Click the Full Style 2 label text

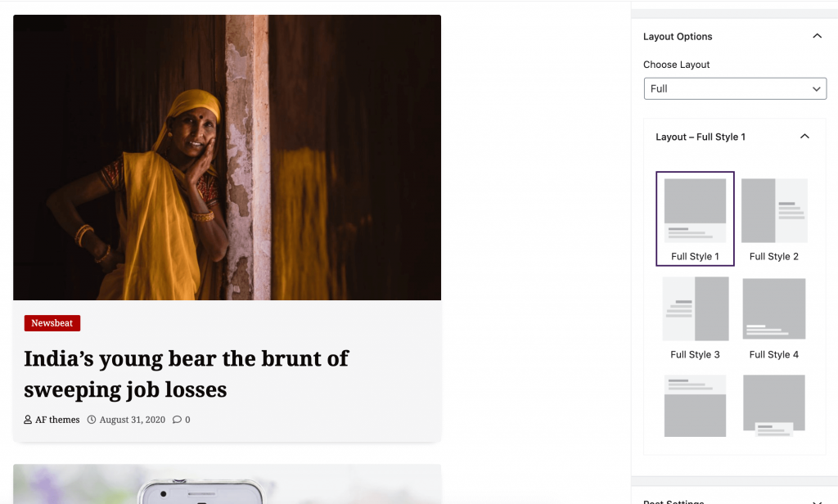coord(774,257)
